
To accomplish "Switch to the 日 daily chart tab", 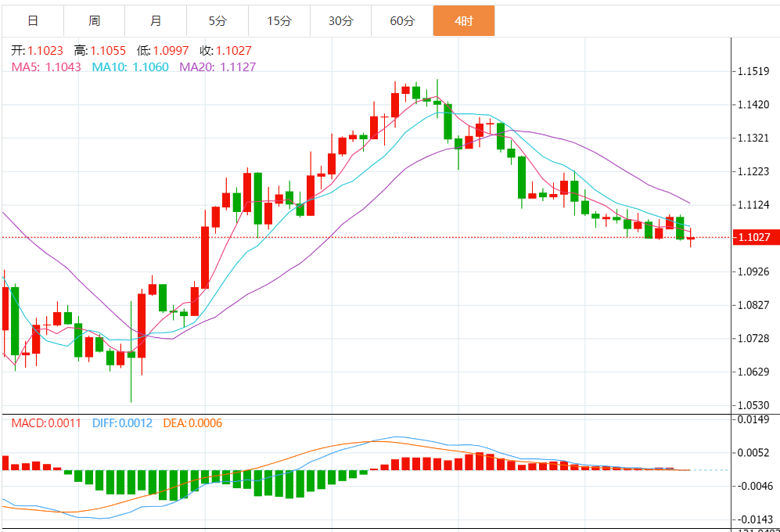I will (32, 21).
